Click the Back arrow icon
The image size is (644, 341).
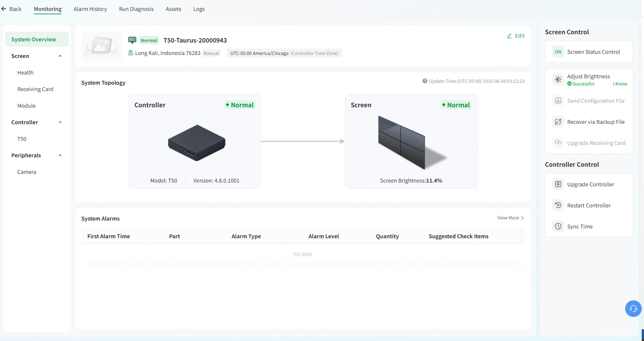pyautogui.click(x=4, y=9)
